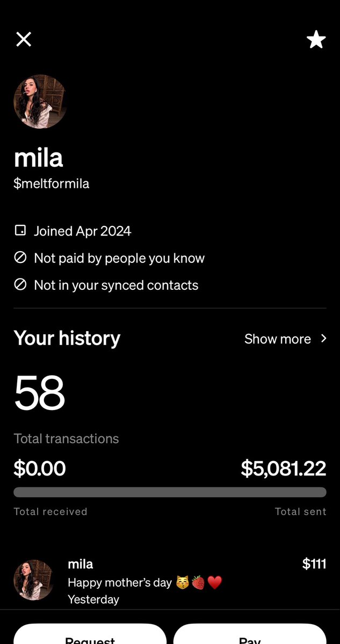The height and width of the screenshot is (644, 340).
Task: Tap the 58 total transactions number
Action: [39, 392]
